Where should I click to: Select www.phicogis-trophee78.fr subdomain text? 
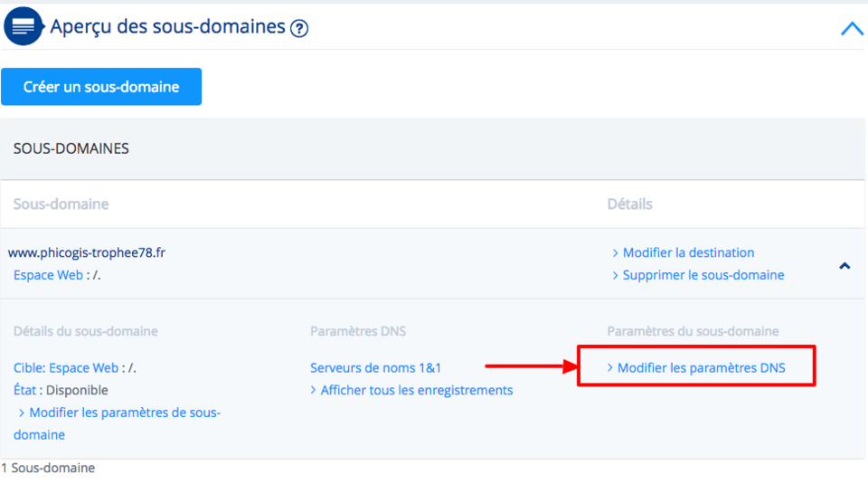click(x=87, y=252)
